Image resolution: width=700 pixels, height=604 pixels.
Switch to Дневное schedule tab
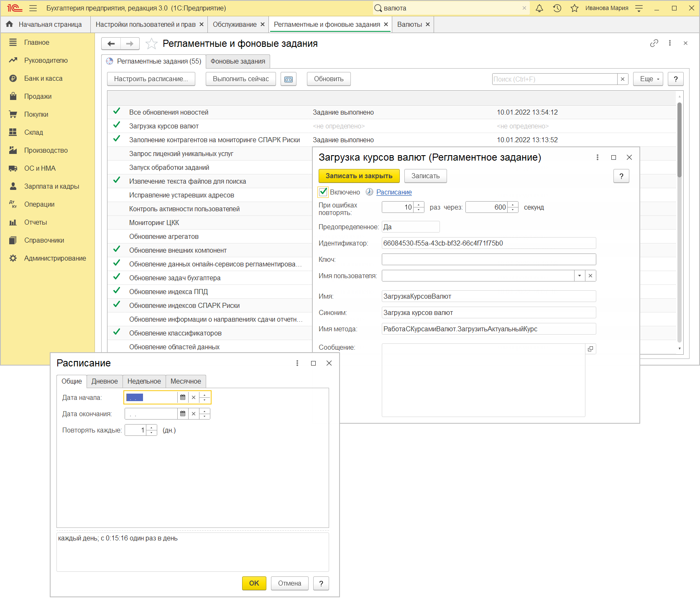[105, 381]
